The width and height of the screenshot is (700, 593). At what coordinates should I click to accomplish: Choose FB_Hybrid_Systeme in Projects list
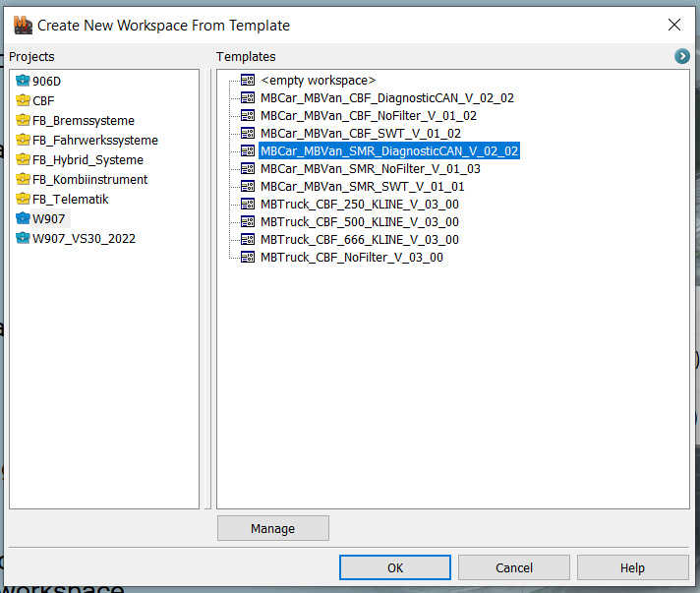coord(87,160)
